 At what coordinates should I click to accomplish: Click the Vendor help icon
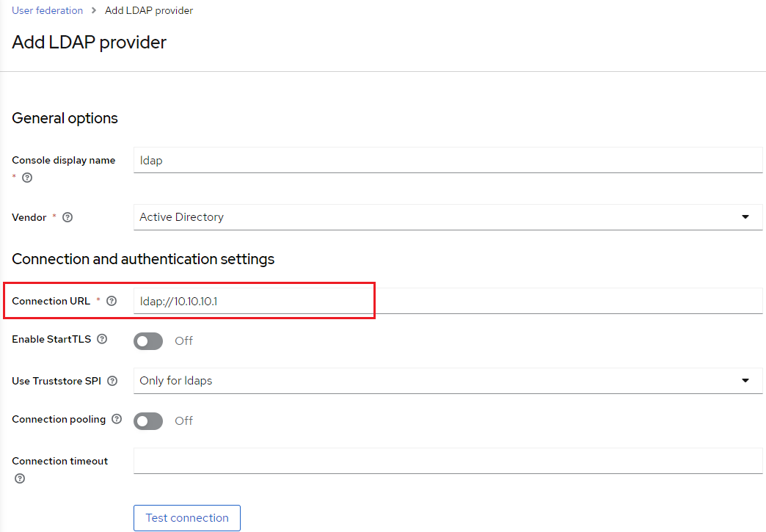pyautogui.click(x=68, y=217)
